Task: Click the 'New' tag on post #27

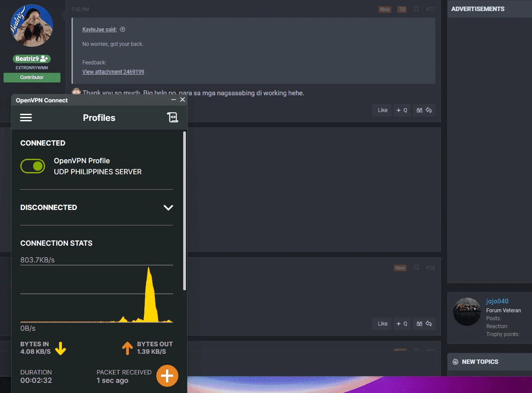Action: tap(385, 9)
